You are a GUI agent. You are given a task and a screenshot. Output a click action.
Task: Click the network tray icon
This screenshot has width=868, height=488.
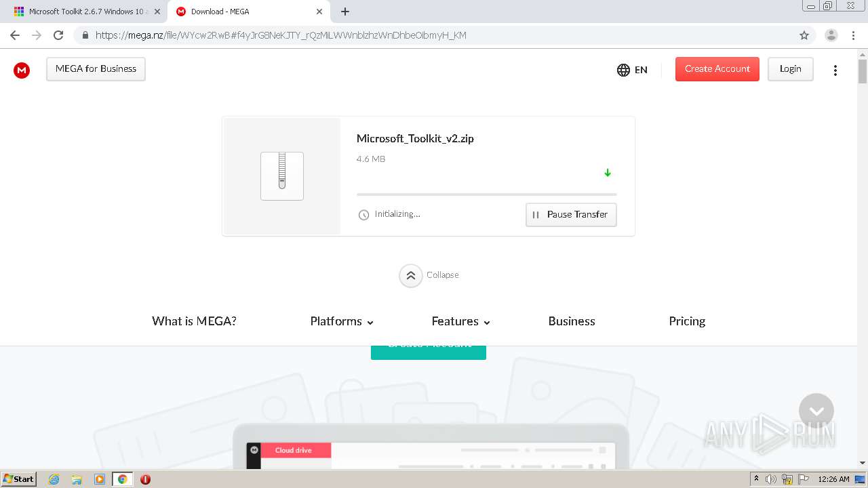coord(787,479)
